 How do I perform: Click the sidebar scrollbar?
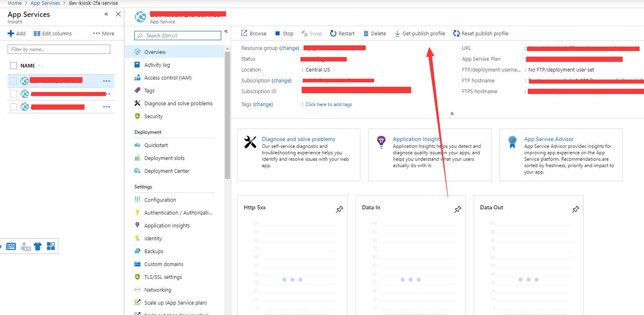click(228, 115)
